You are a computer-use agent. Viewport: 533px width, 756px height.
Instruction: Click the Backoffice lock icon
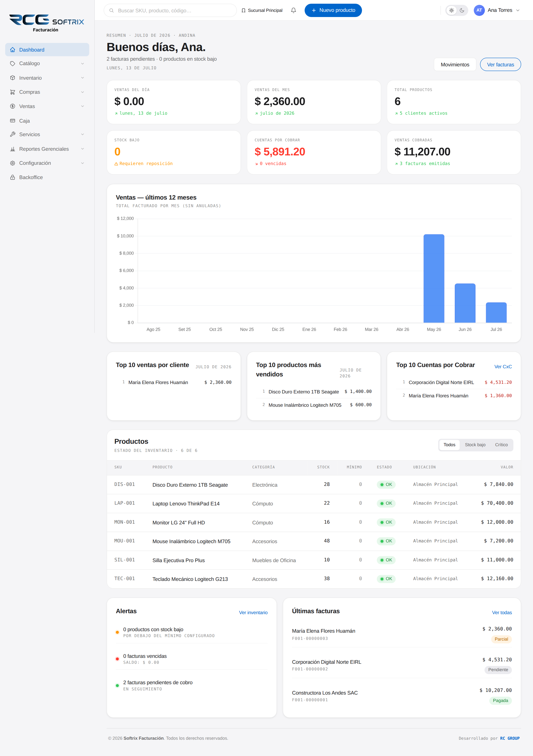[13, 177]
